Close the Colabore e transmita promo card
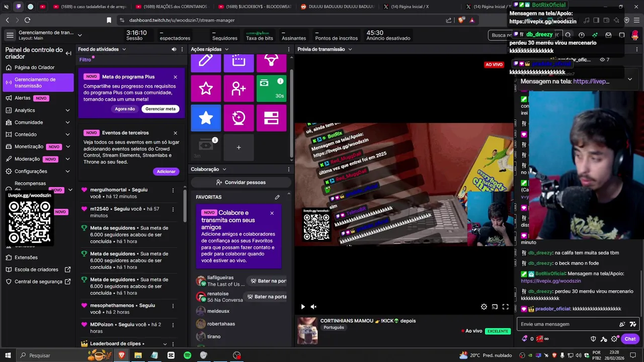The image size is (644, 362). pos(272,213)
